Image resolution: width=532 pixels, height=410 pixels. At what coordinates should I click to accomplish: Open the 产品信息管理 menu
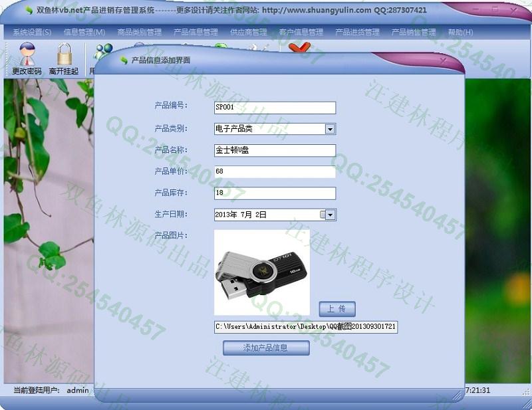(x=196, y=32)
